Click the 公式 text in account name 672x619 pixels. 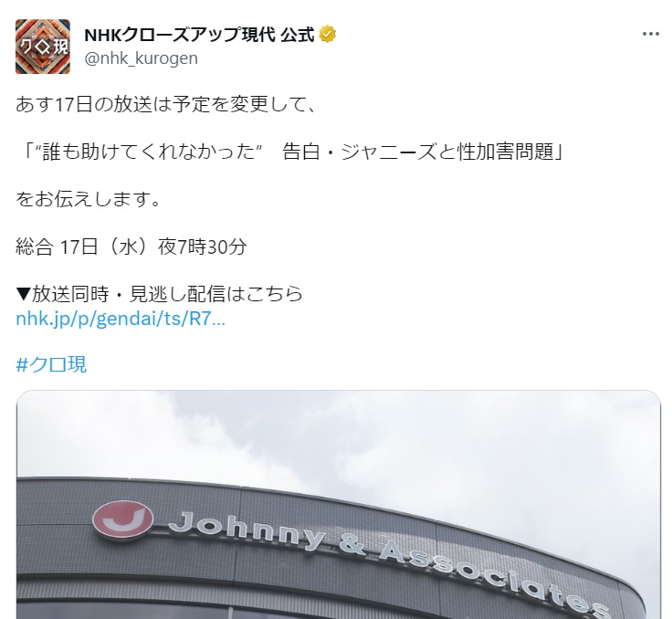[x=298, y=35]
